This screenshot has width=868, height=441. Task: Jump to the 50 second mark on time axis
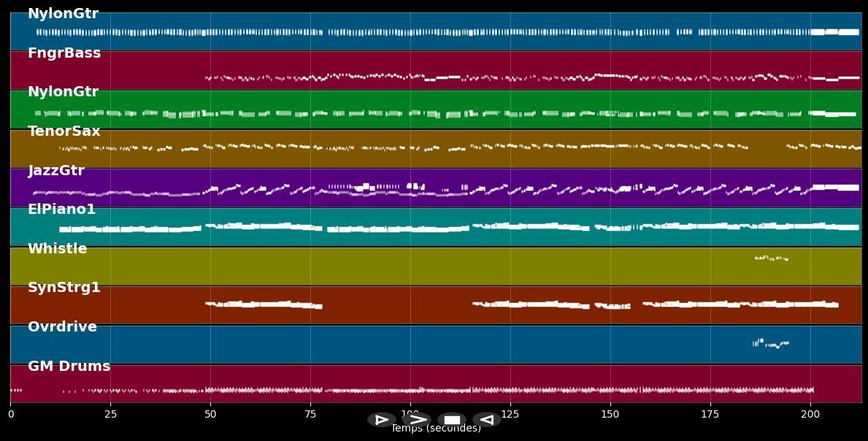tap(210, 415)
